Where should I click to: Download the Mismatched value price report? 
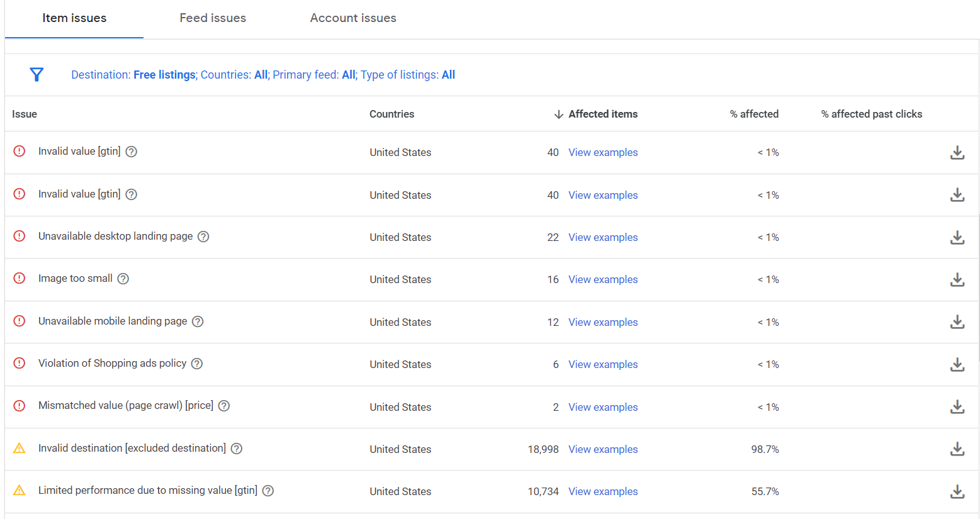(957, 407)
